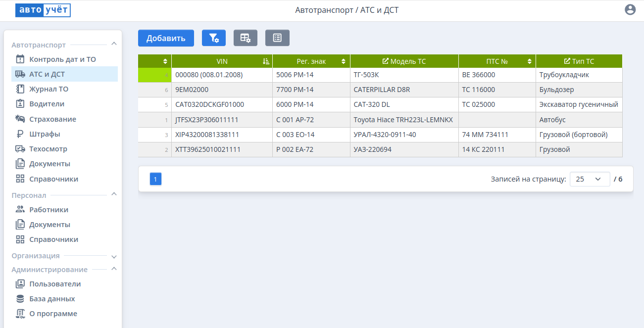Click model cell Toyota Hiace TRH223L-LEMNKX
The image size is (644, 328).
click(x=404, y=120)
